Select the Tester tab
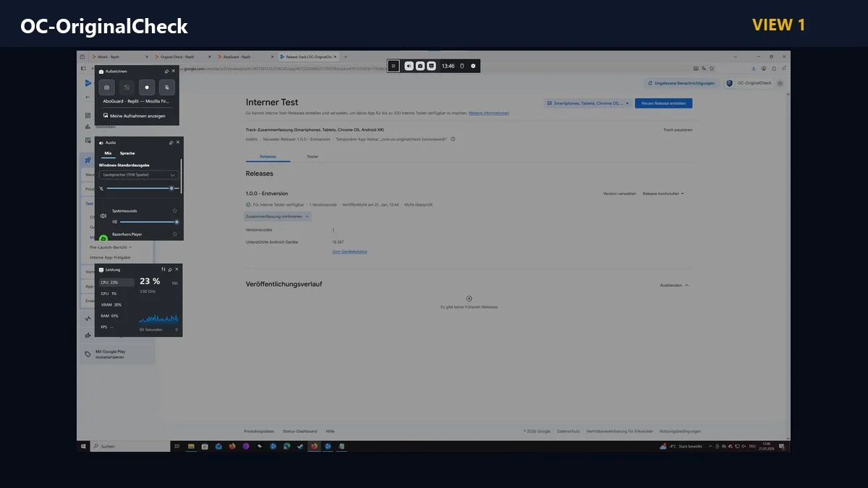Screen dimensions: 868x488 (312, 156)
